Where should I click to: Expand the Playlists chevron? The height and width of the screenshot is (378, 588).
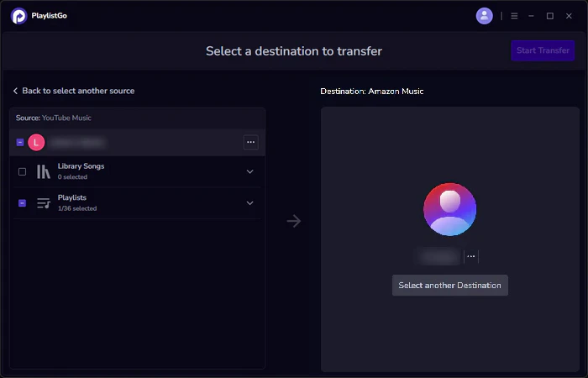coord(249,203)
